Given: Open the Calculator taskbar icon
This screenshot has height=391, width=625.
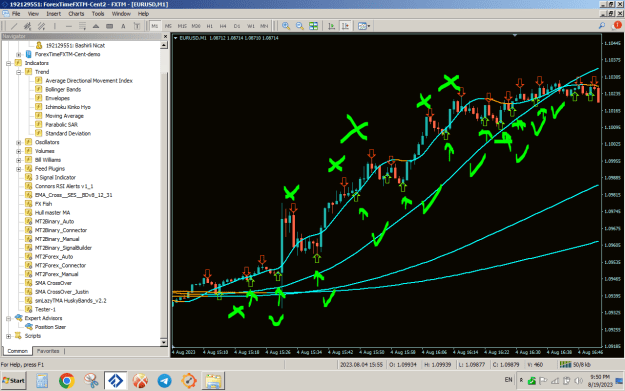Looking at the screenshot, I should tap(42, 381).
